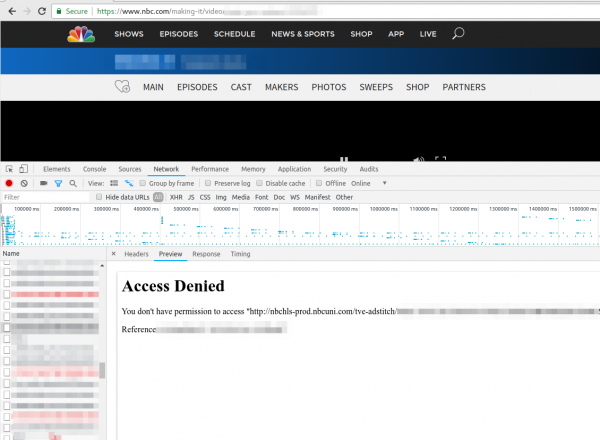Tick Hide data URLs checkbox
The width and height of the screenshot is (600, 440).
99,197
